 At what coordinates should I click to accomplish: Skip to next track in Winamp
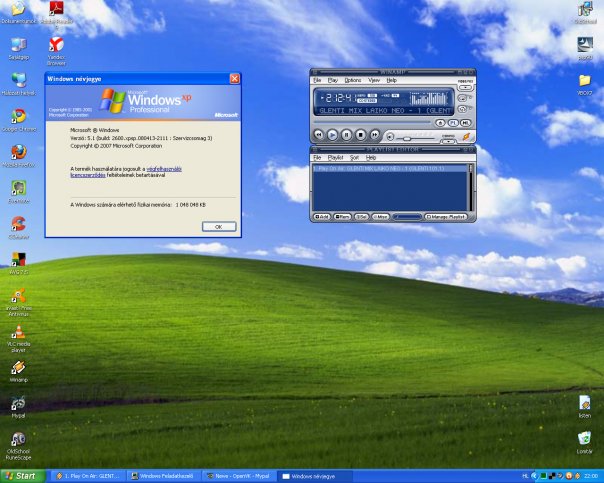pos(375,135)
